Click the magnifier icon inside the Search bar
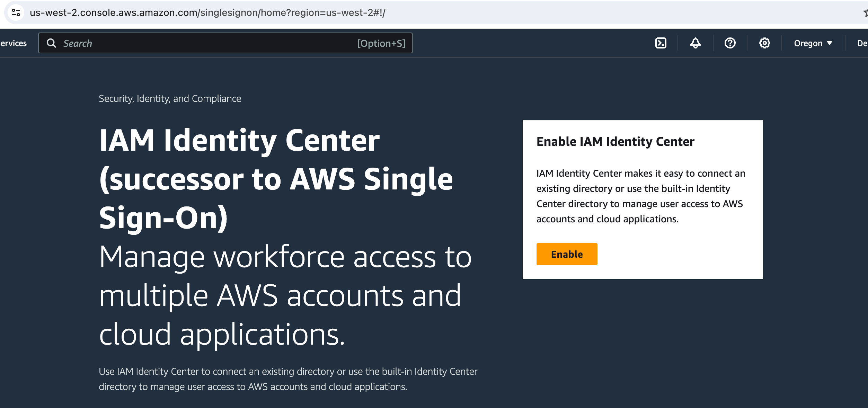Screen dimensions: 868x408 click(x=52, y=43)
